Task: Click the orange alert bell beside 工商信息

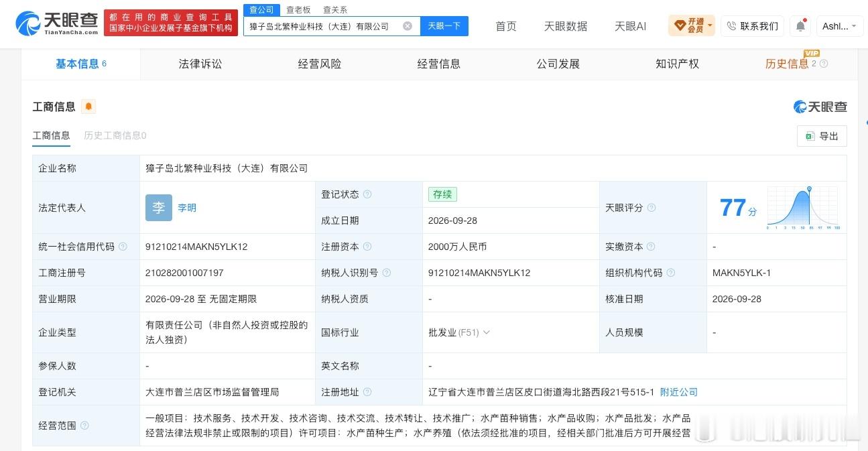Action: point(88,107)
